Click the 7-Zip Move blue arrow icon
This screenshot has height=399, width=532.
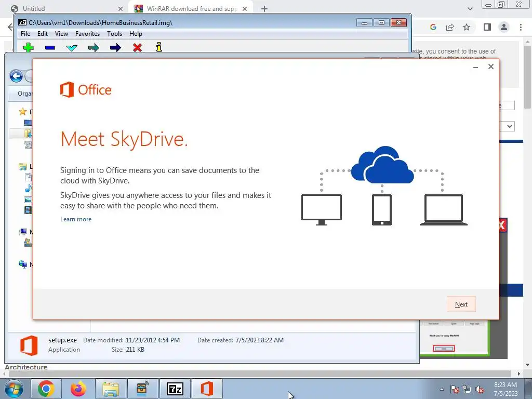point(115,47)
